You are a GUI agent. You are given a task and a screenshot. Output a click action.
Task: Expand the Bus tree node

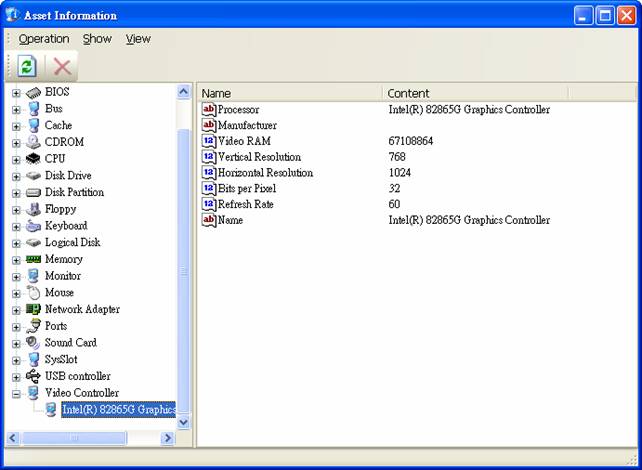pyautogui.click(x=16, y=110)
